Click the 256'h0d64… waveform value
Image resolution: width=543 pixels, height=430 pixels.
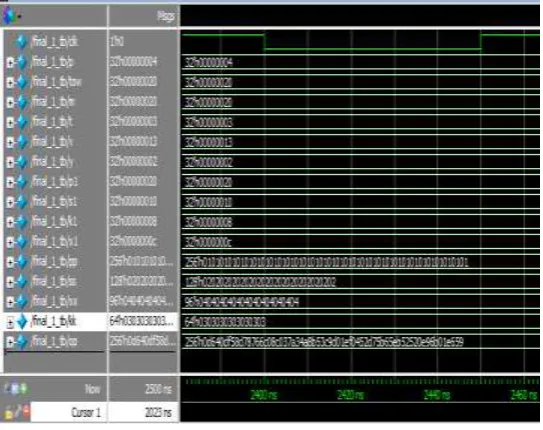[x=324, y=342]
